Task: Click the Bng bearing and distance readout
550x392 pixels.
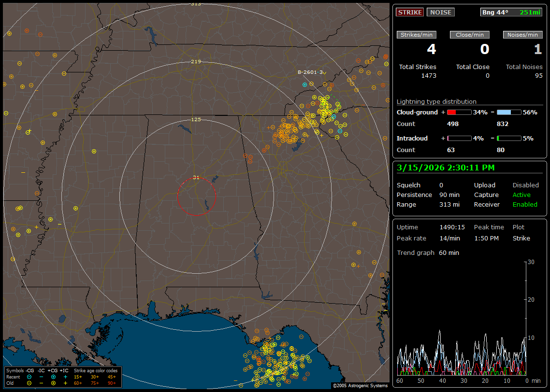Action: coord(511,12)
